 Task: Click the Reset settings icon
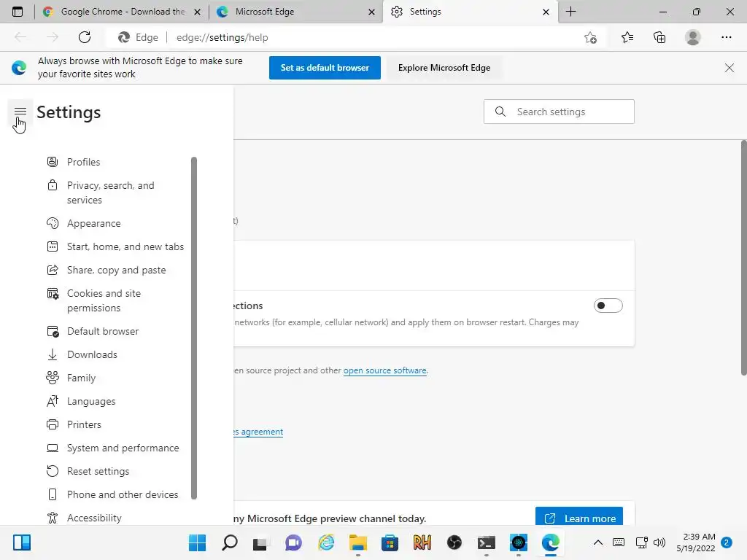(x=53, y=471)
